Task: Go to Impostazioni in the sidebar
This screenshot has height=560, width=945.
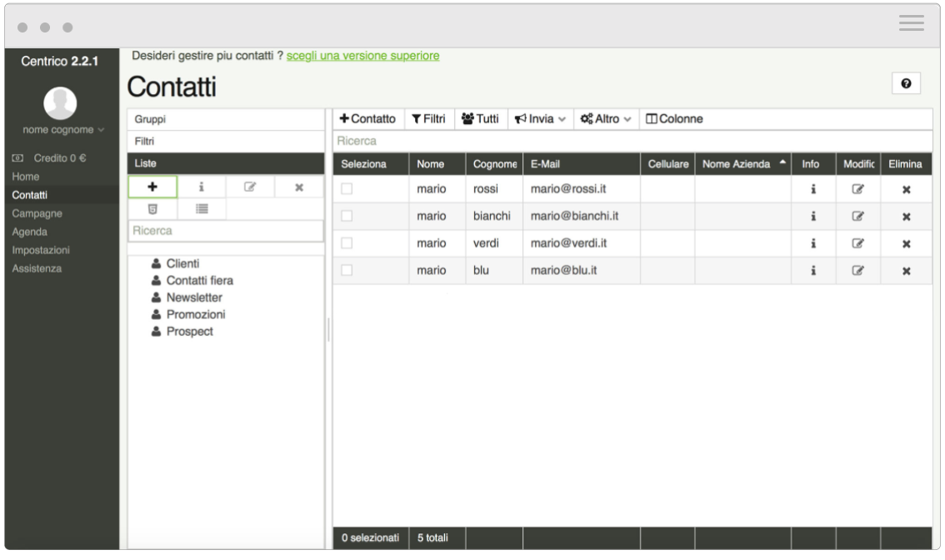Action: (42, 250)
